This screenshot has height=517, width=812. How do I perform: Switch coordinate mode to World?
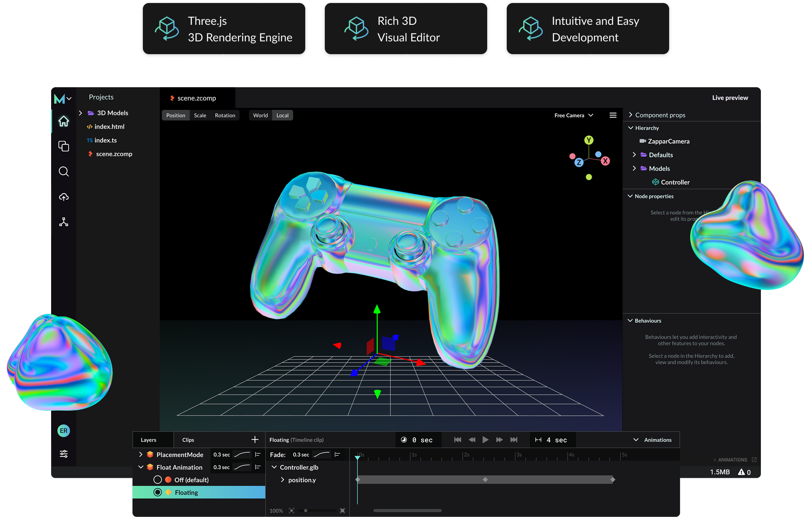click(x=260, y=115)
